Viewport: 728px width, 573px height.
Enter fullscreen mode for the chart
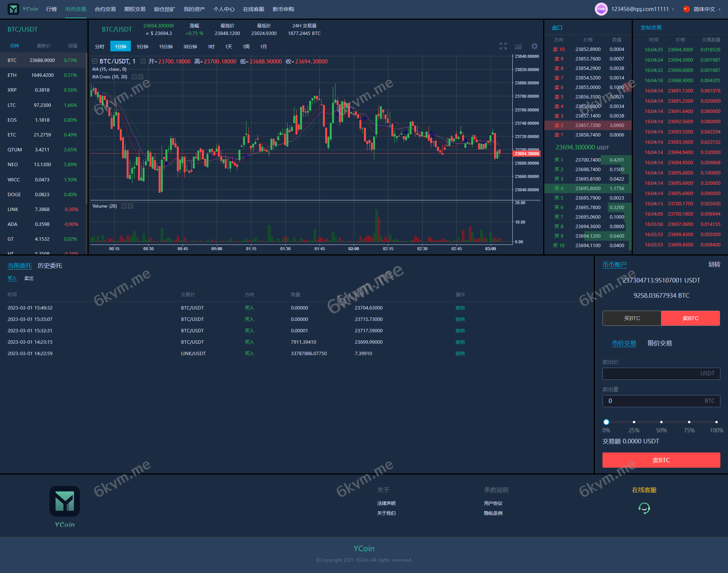pyautogui.click(x=503, y=46)
